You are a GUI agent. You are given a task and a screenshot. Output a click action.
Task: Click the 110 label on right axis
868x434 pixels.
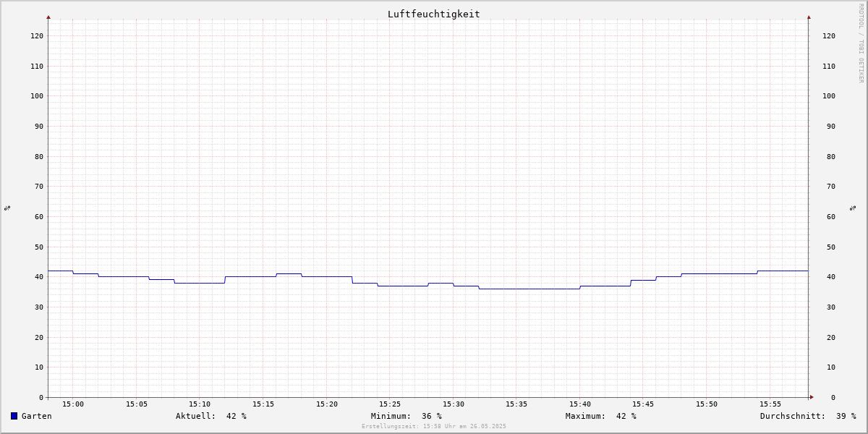click(829, 67)
